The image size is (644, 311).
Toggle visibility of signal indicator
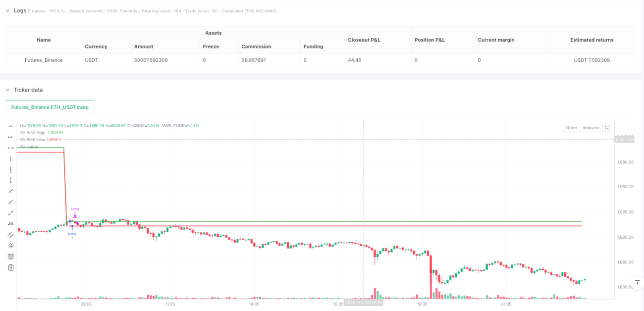22,147
